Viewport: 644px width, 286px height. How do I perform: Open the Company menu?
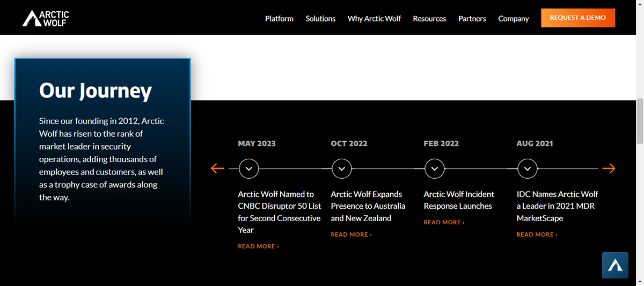(514, 18)
